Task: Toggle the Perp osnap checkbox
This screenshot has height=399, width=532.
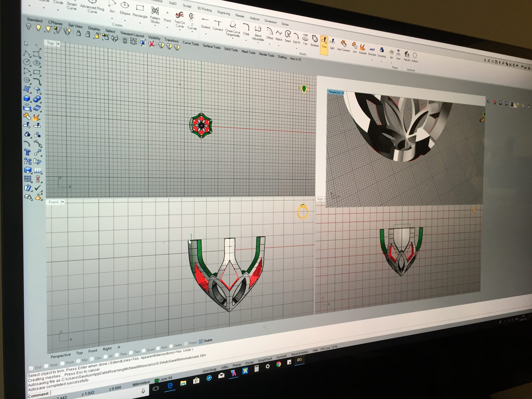Action: 117,355
